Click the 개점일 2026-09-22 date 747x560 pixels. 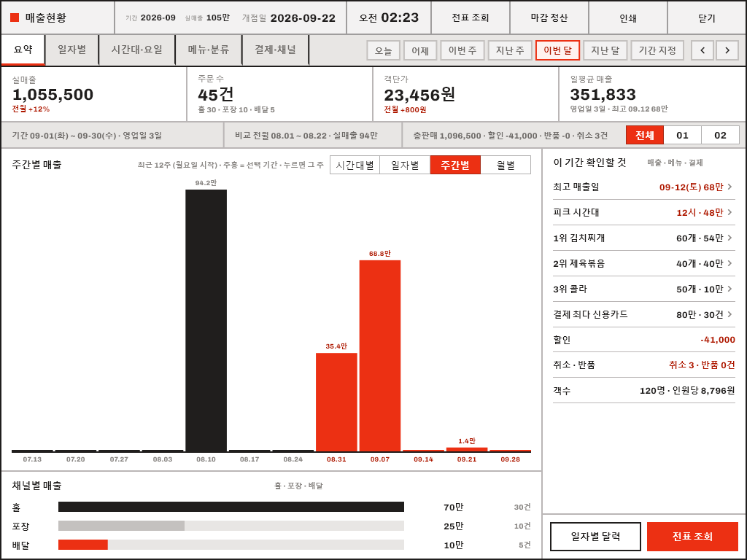tap(289, 18)
